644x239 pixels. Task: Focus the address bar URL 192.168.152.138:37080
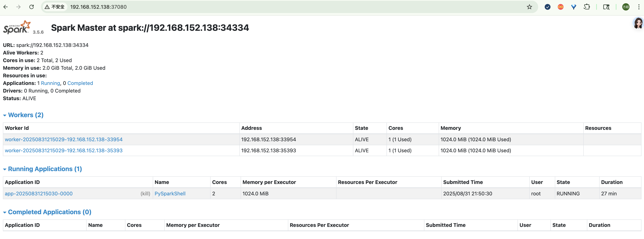[99, 7]
